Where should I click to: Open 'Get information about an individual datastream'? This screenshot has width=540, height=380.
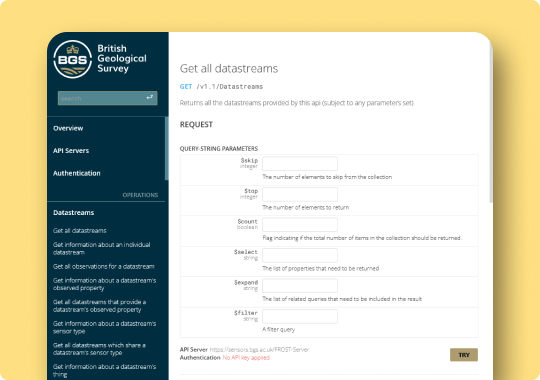coord(102,248)
